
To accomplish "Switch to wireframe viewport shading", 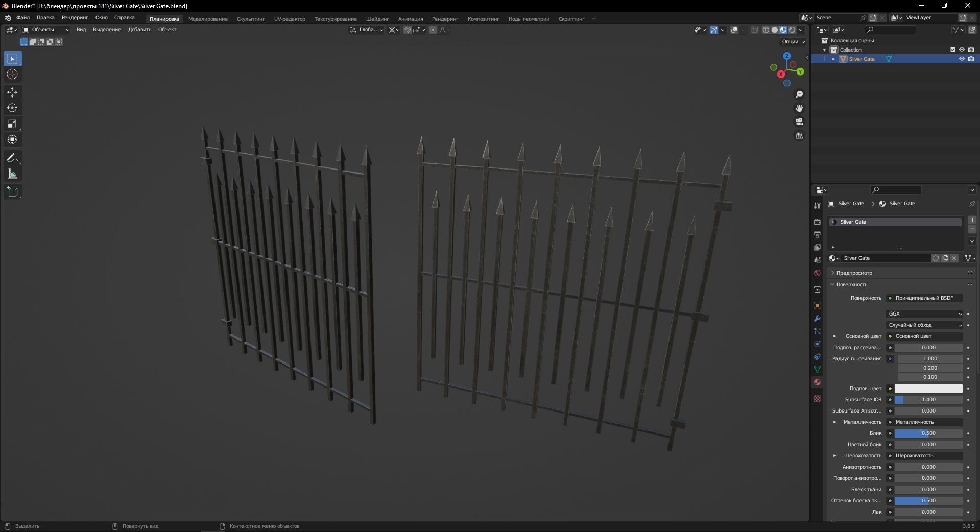I will pos(766,30).
